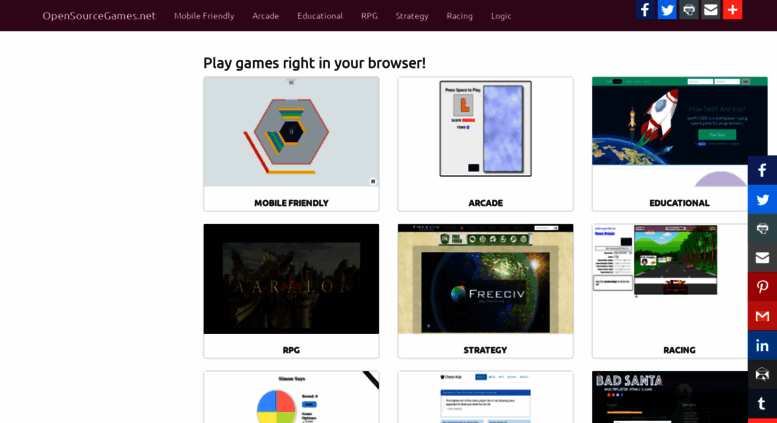Pin page on Pinterest side icon

[x=762, y=287]
